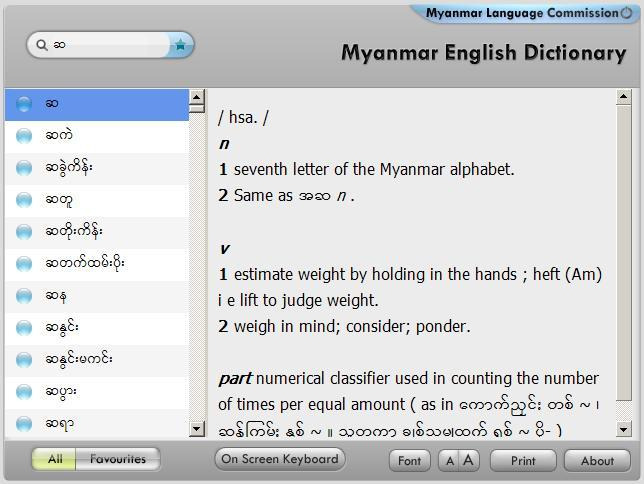The width and height of the screenshot is (644, 484).
Task: Click the pronunciation text / hsa. /
Action: click(243, 118)
